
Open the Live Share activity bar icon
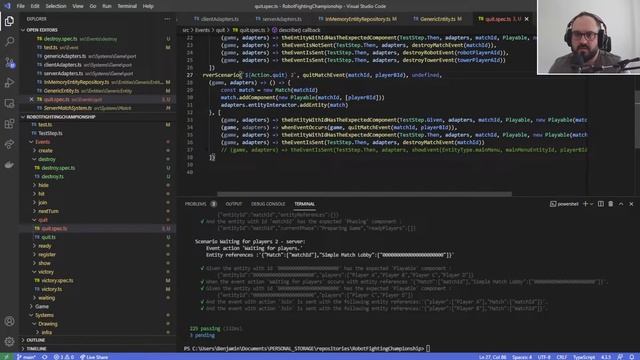[x=9, y=144]
